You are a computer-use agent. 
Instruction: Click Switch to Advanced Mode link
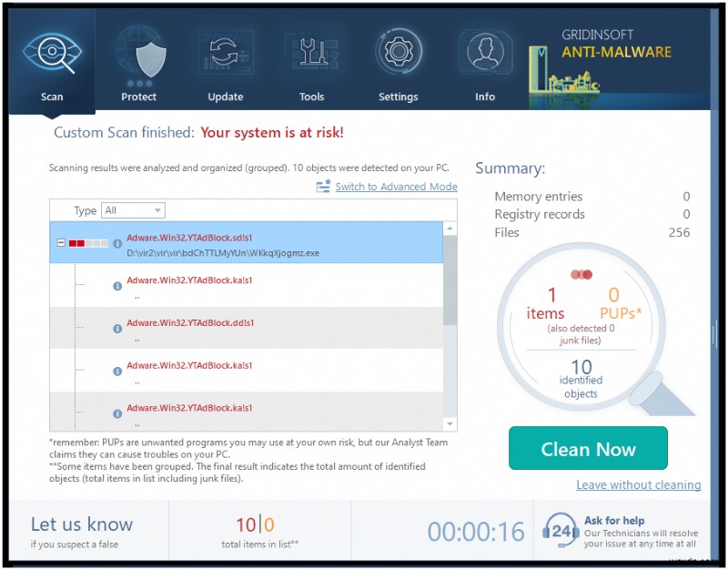[x=396, y=187]
